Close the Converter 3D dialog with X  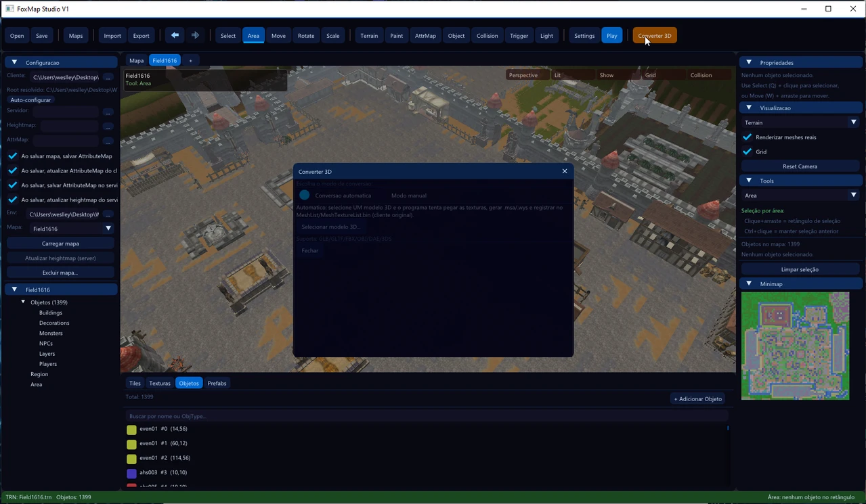tap(565, 171)
